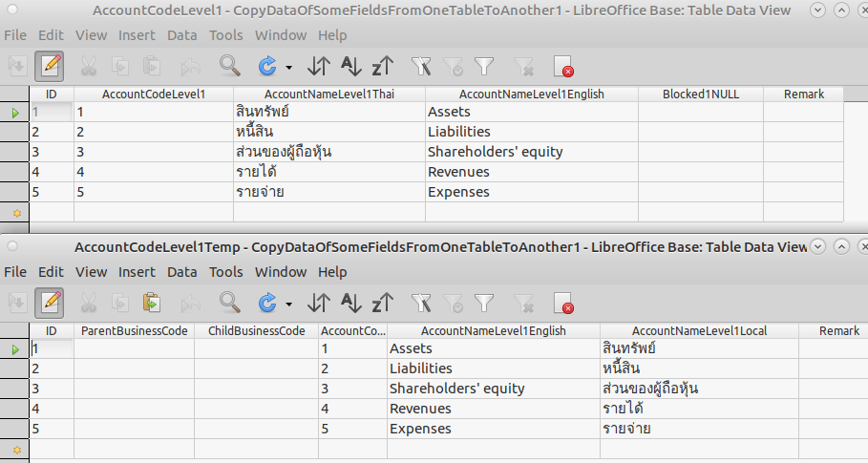
Task: Open Standard Filter funnel in AccountCodeLevel1 window
Action: [x=484, y=67]
